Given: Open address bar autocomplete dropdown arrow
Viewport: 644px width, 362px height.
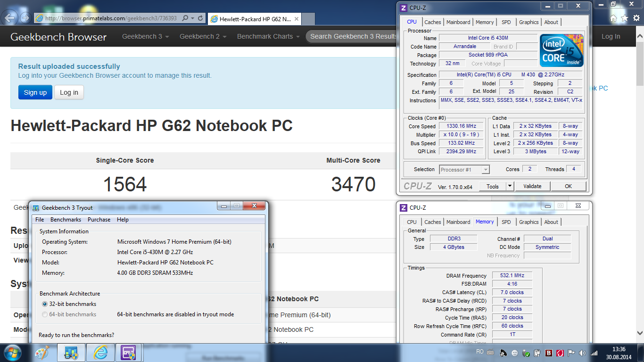Looking at the screenshot, I should click(192, 18).
